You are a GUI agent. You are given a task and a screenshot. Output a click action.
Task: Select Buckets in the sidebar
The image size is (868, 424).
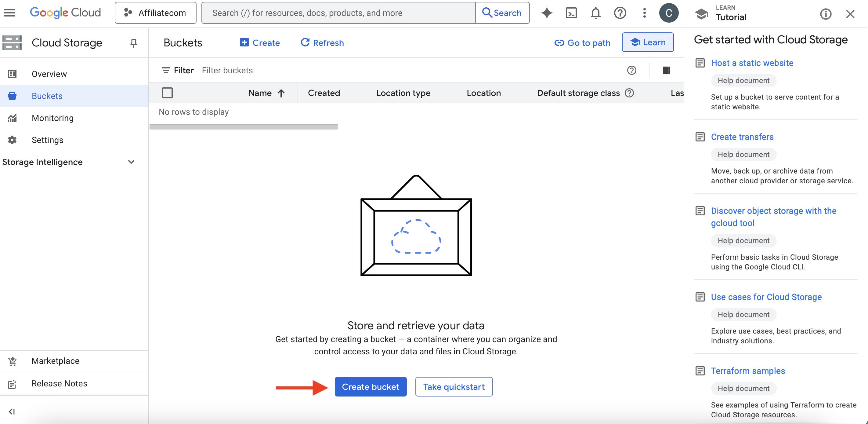[x=74, y=96]
